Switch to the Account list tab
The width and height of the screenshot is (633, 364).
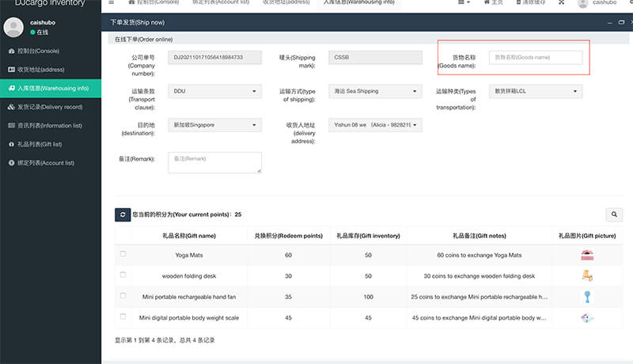coord(221,2)
